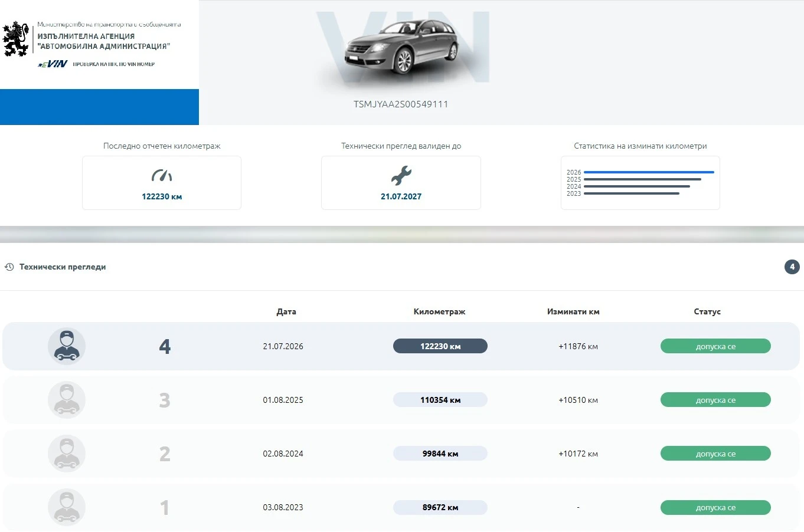Click the Технически прегледи section heading
Viewport: 804px width, 532px height.
[63, 267]
